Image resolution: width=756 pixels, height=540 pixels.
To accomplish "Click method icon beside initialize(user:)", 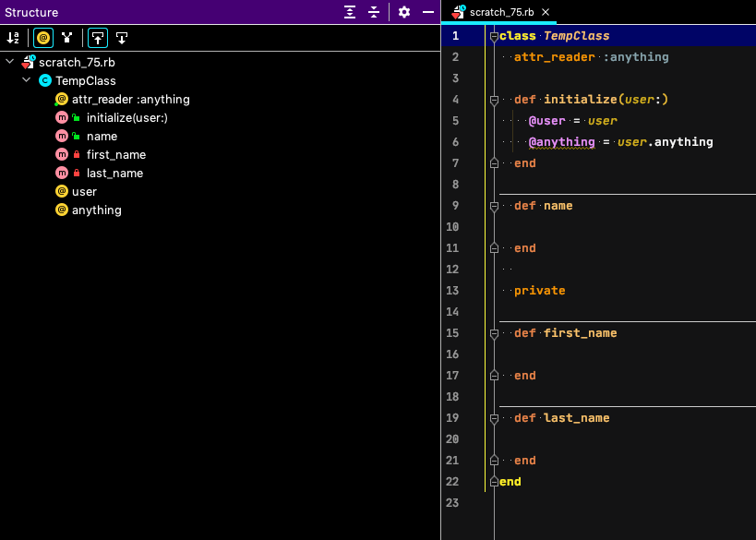I will pos(62,117).
